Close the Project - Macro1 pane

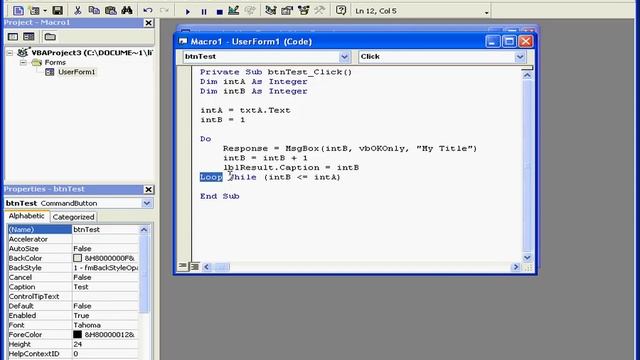(149, 23)
